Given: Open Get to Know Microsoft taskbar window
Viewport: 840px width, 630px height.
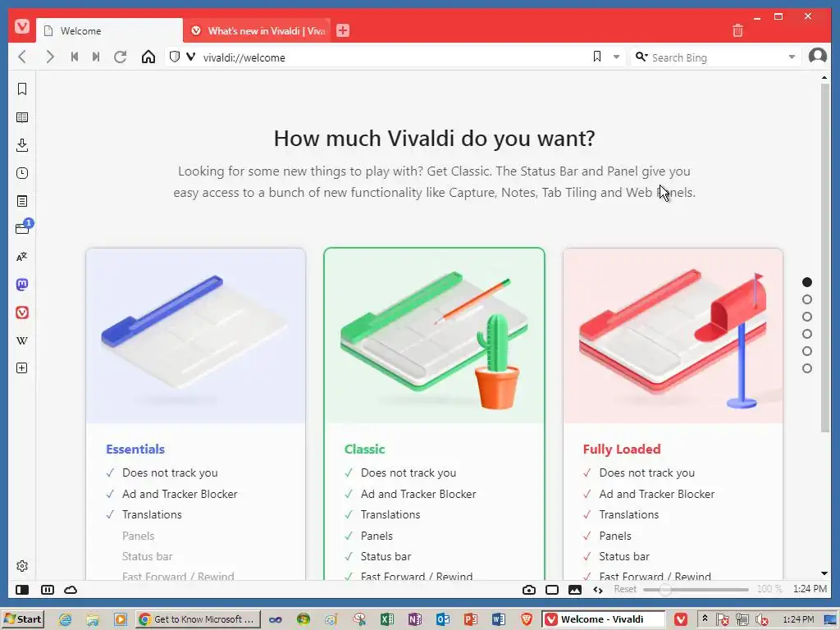Looking at the screenshot, I should (198, 619).
